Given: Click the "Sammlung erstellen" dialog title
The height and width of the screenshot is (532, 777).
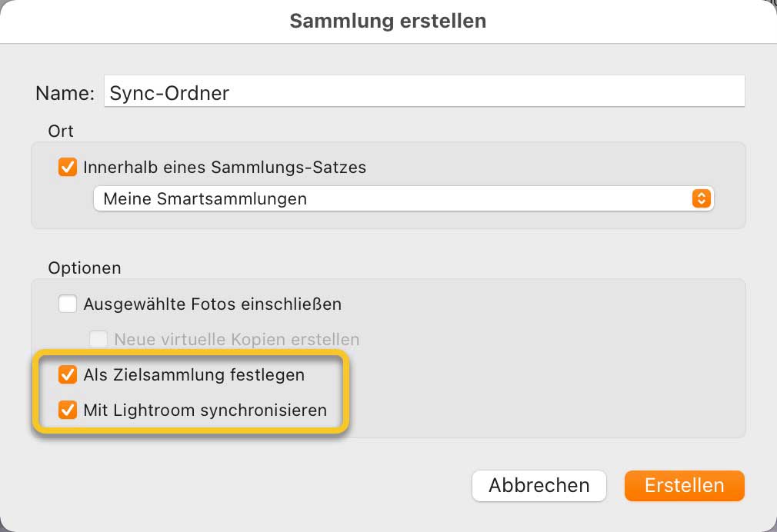Looking at the screenshot, I should click(x=388, y=21).
